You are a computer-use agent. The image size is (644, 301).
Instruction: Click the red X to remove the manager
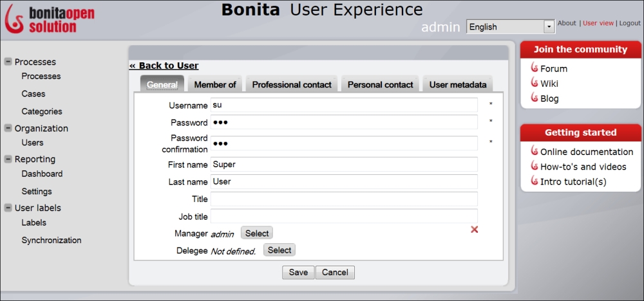tap(475, 230)
